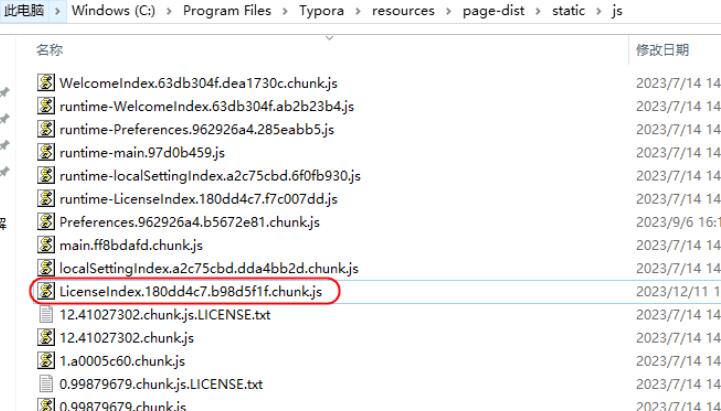Navigate to resources breadcrumb folder
This screenshot has height=411, width=721.
(x=403, y=10)
